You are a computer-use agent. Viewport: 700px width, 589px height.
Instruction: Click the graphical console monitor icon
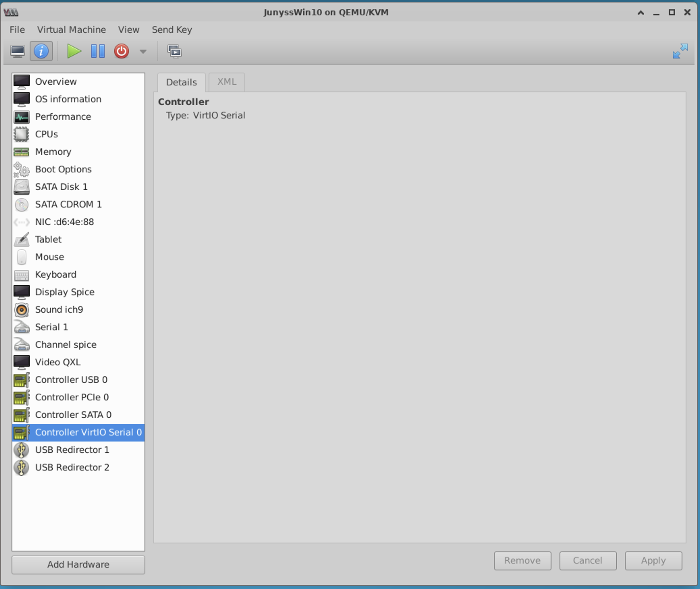[18, 51]
